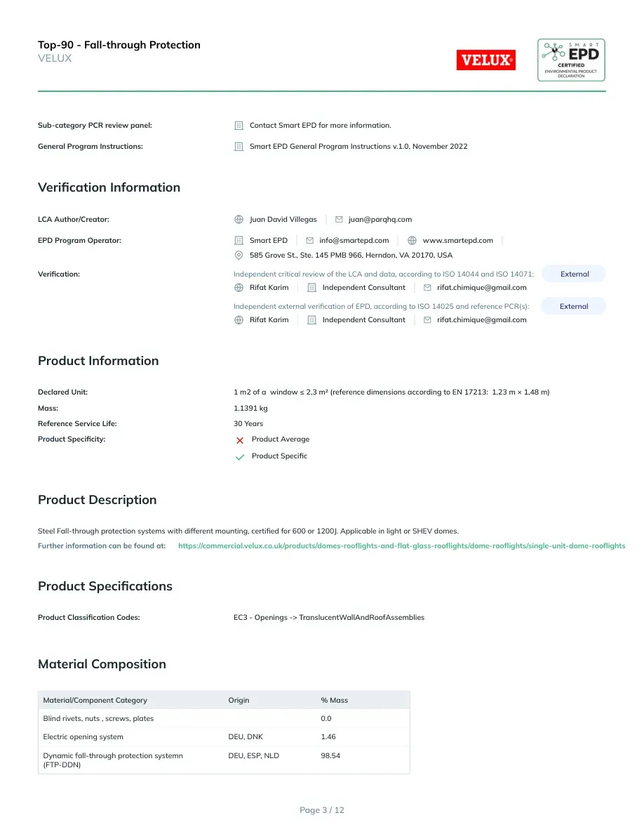644x834 pixels.
Task: Open the commercial.velux.co.uk dome rooflights link
Action: tap(402, 545)
